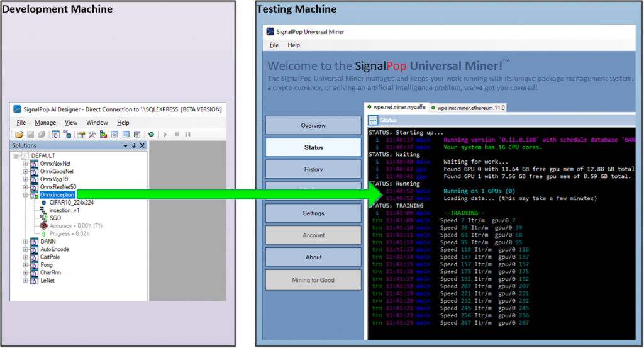This screenshot has height=348, width=644.
Task: Click the SignalPop Universal Miner title logo
Action: [x=270, y=31]
